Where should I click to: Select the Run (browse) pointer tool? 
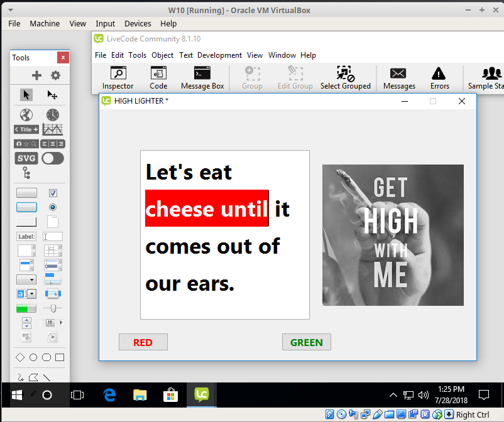pyautogui.click(x=26, y=95)
